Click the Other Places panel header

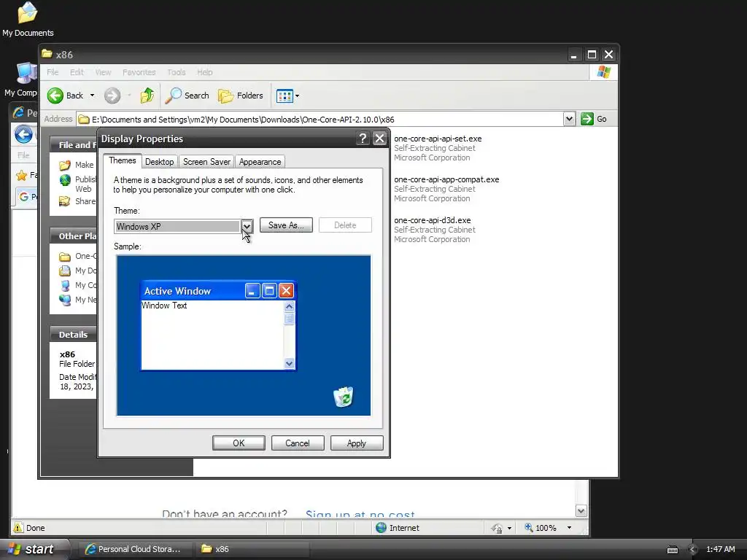tap(74, 236)
